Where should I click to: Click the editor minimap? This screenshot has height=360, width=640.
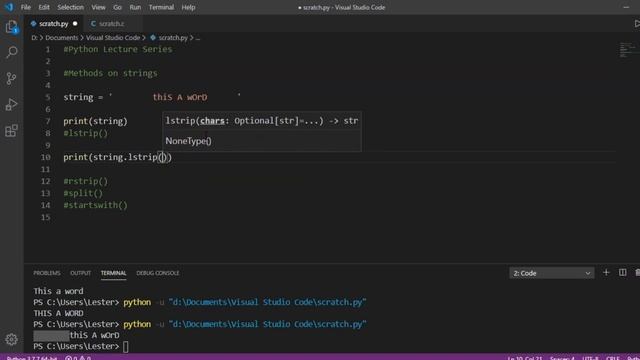tap(627, 50)
